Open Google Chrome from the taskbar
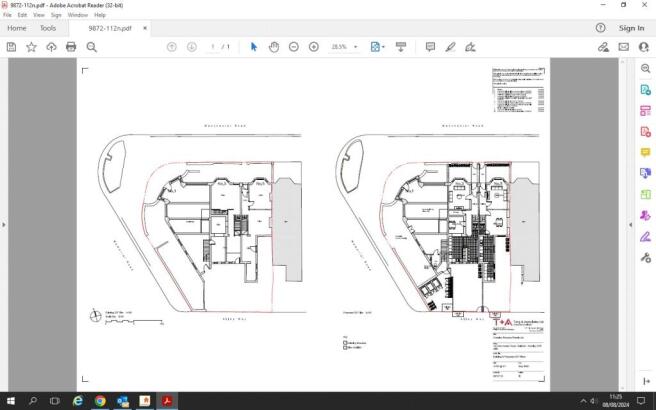This screenshot has height=410, width=656. 100,400
